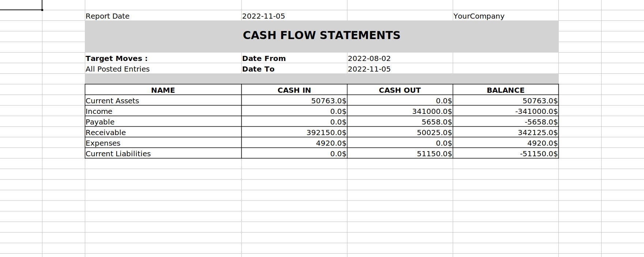Viewport: 644px width, 257px height.
Task: Click Receivable cash in 392150.0$
Action: pos(294,132)
